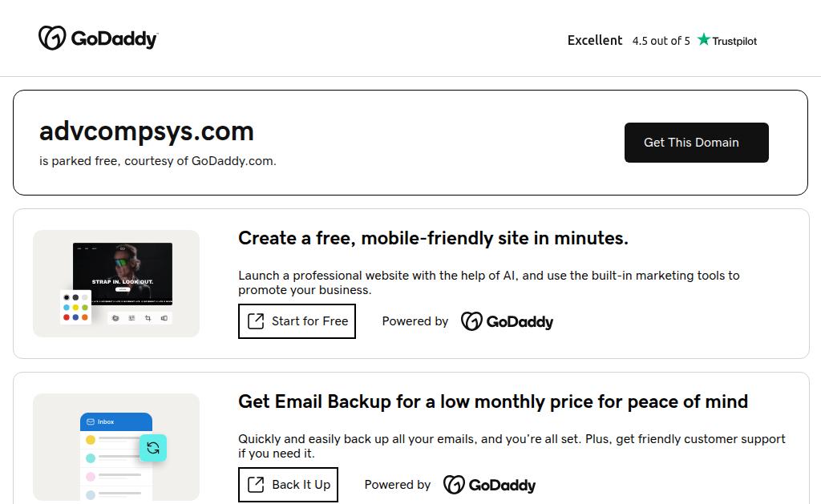821x504 pixels.
Task: Click the advcompsys.com domain heading
Action: [x=147, y=131]
